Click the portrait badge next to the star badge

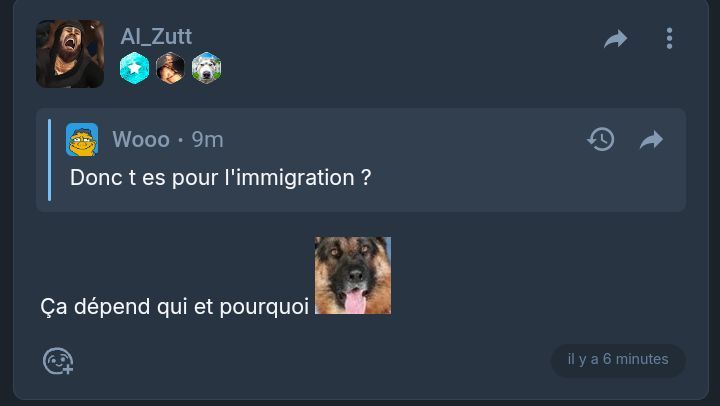click(170, 68)
